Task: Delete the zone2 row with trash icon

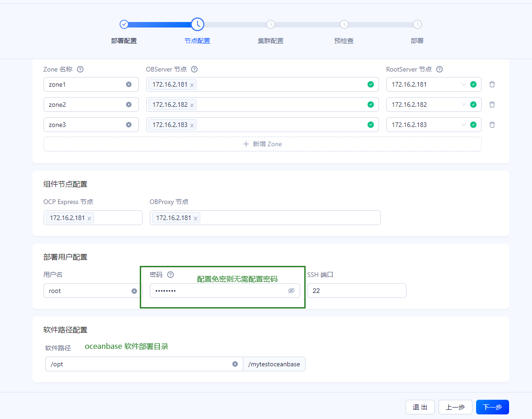Action: tap(492, 105)
